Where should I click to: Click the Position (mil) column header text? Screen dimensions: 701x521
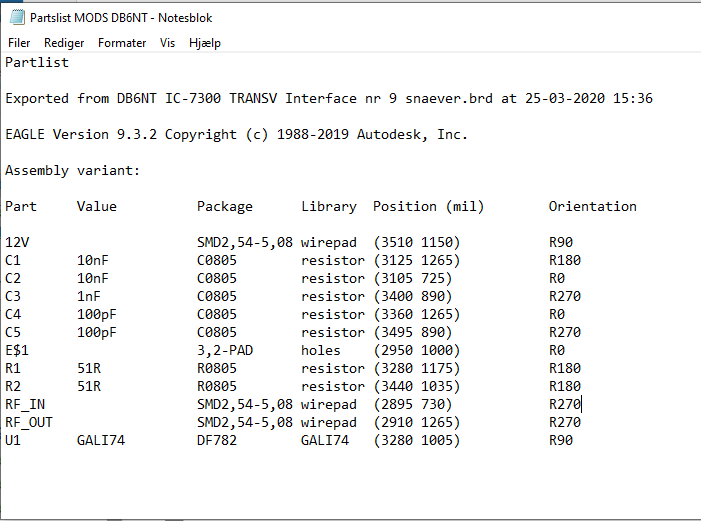tap(428, 206)
